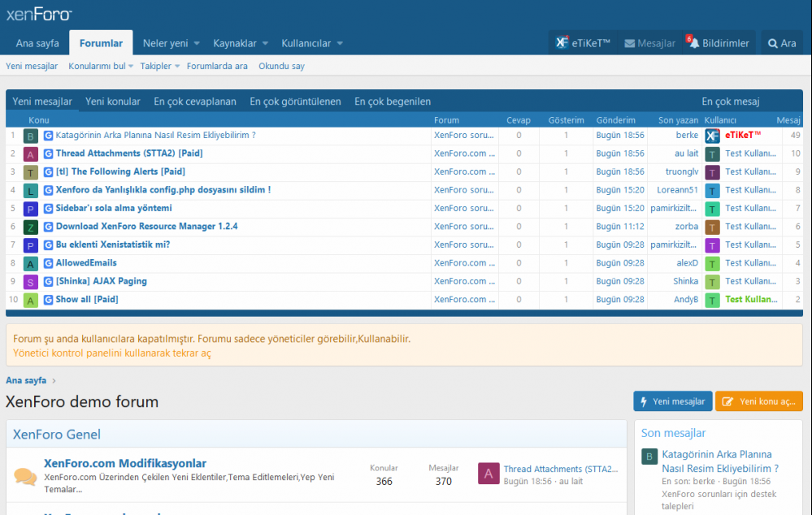Click large A avatar in Modifikasyonlar last post
The width and height of the screenshot is (812, 515).
pyautogui.click(x=489, y=474)
